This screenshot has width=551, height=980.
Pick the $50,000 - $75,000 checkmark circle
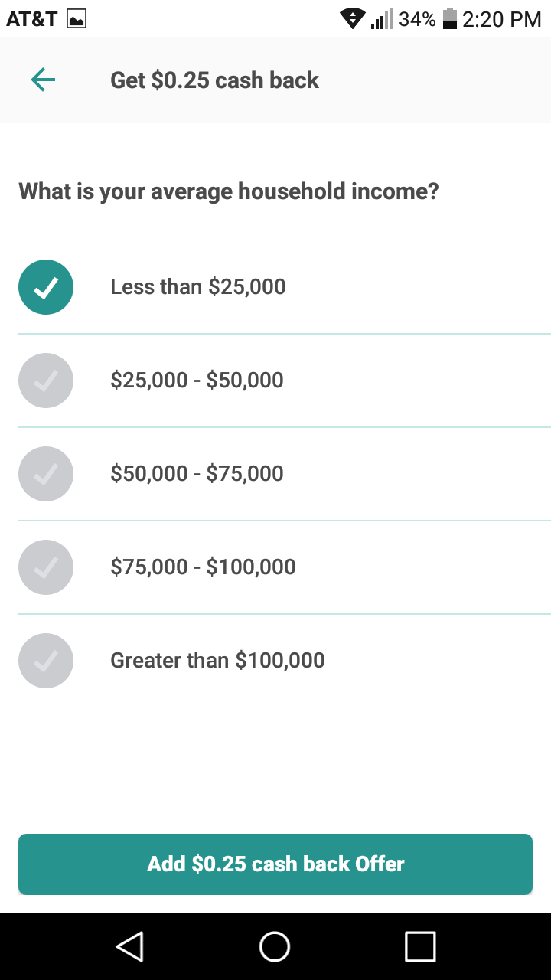[x=46, y=474]
